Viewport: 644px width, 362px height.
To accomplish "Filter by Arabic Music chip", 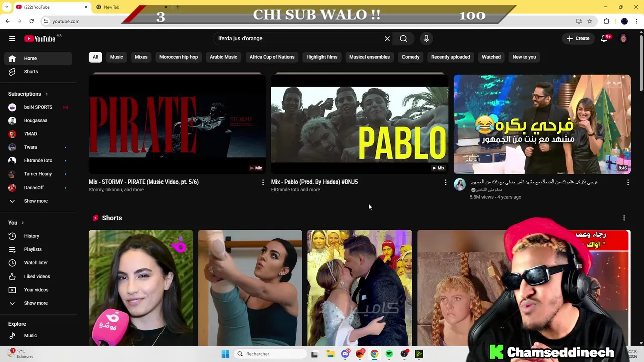I will pyautogui.click(x=223, y=57).
